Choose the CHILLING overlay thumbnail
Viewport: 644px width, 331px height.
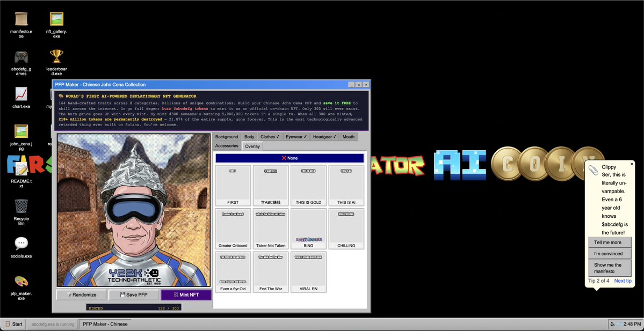[x=346, y=229]
